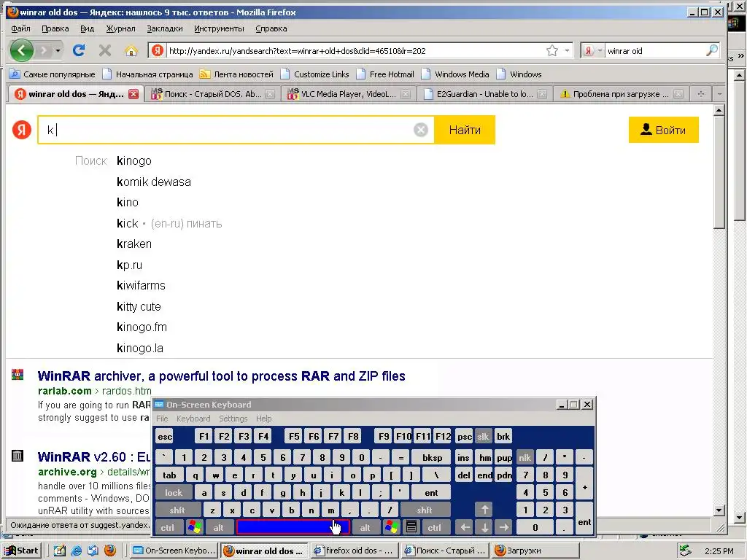Click the blue space bar key
Viewport: 747px width, 560px height.
pyautogui.click(x=293, y=527)
